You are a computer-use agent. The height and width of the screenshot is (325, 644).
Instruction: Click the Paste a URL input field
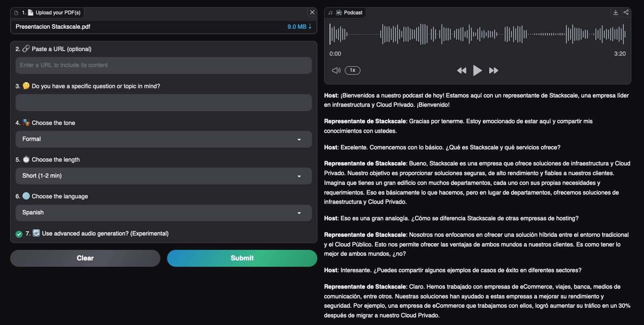point(163,65)
